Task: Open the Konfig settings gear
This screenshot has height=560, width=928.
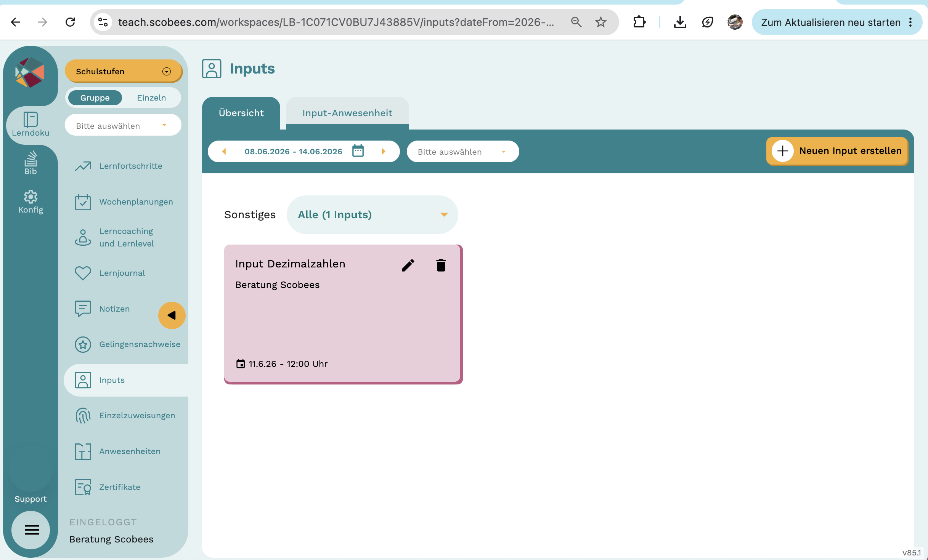Action: click(x=31, y=202)
